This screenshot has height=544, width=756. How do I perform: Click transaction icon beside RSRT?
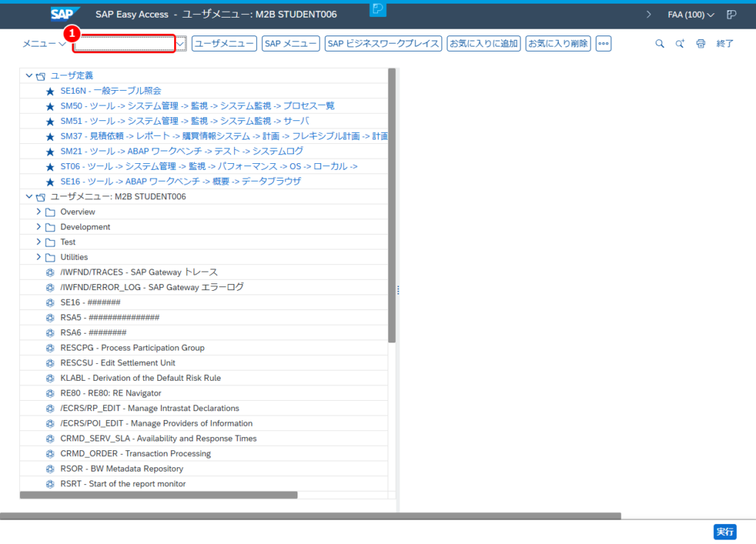pyautogui.click(x=49, y=484)
